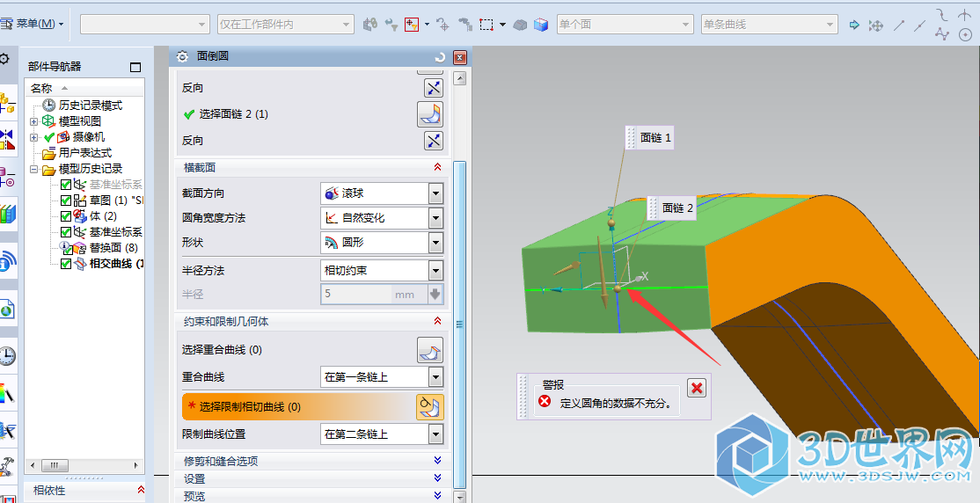
Task: Open the Constraint Navigator sidebar icon
Action: (8, 140)
